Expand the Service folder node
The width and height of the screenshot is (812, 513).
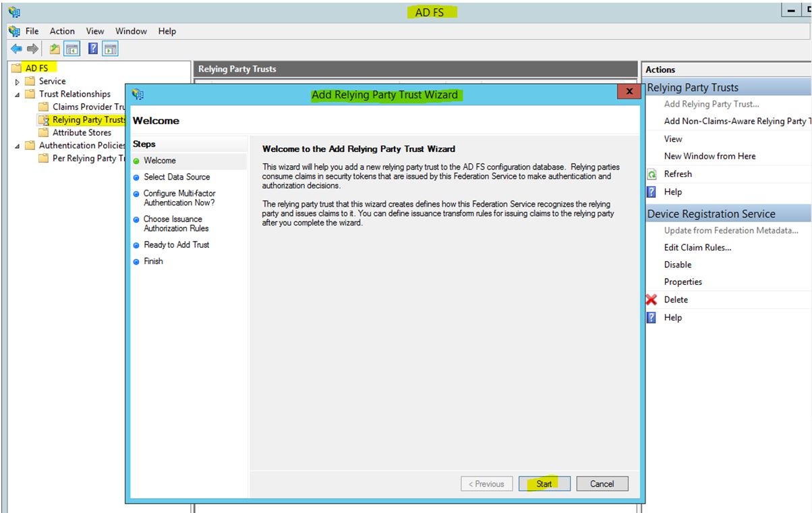pos(18,82)
